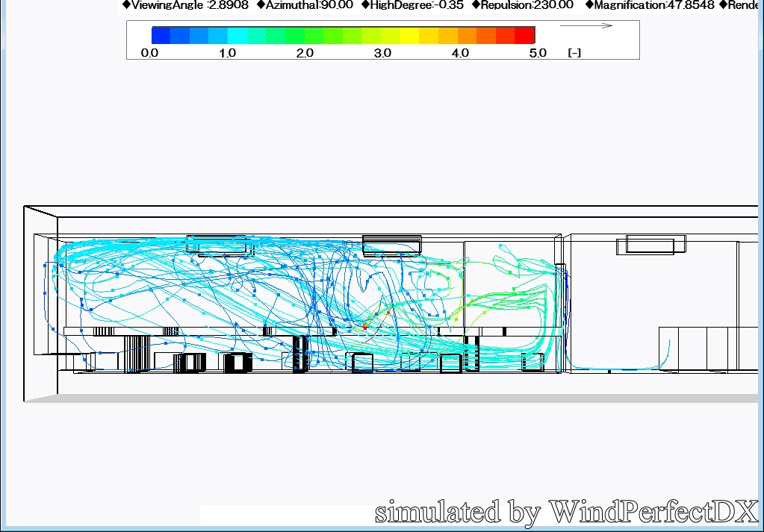
Task: Pick the red swatch at legend's right end
Action: point(526,35)
